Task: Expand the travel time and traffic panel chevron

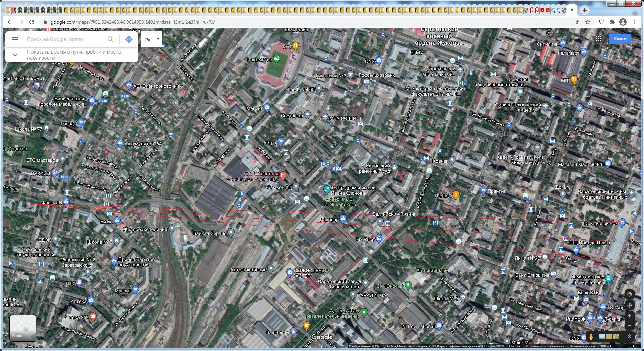Action: click(15, 55)
